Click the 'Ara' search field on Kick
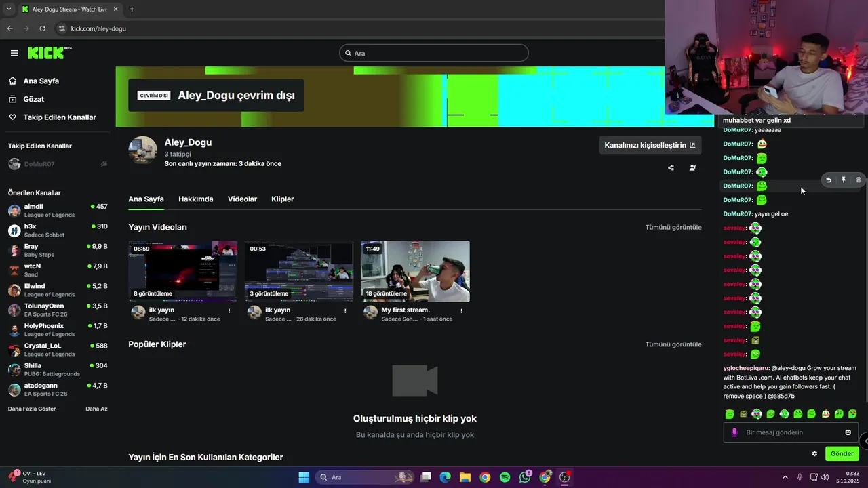 click(x=434, y=53)
